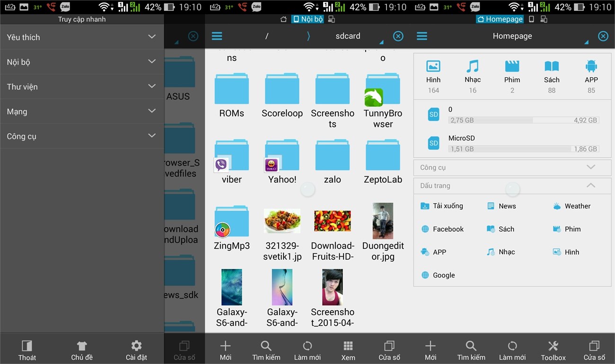The image size is (615, 364).
Task: Select the Nội bộ tab above sdcard screen
Action: [x=307, y=19]
